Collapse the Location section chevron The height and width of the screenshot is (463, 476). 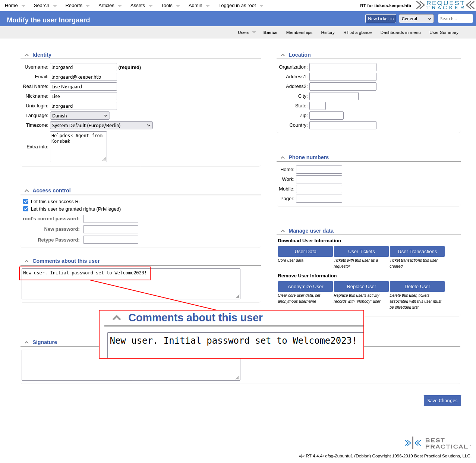(283, 55)
